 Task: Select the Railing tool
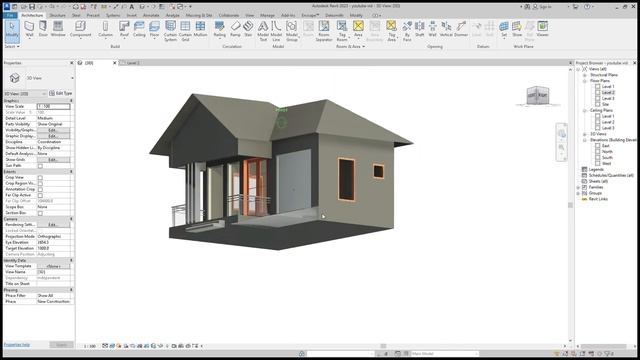[x=219, y=29]
